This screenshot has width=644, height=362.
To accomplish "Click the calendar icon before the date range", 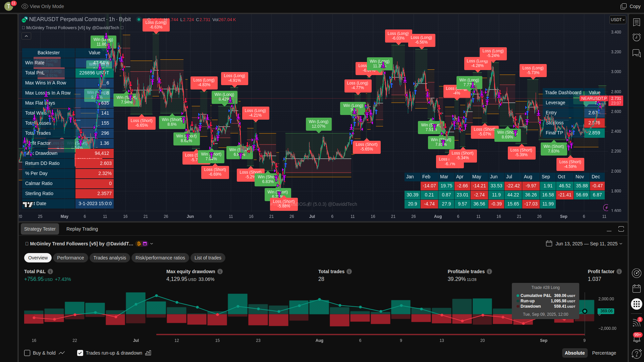I will pos(549,244).
